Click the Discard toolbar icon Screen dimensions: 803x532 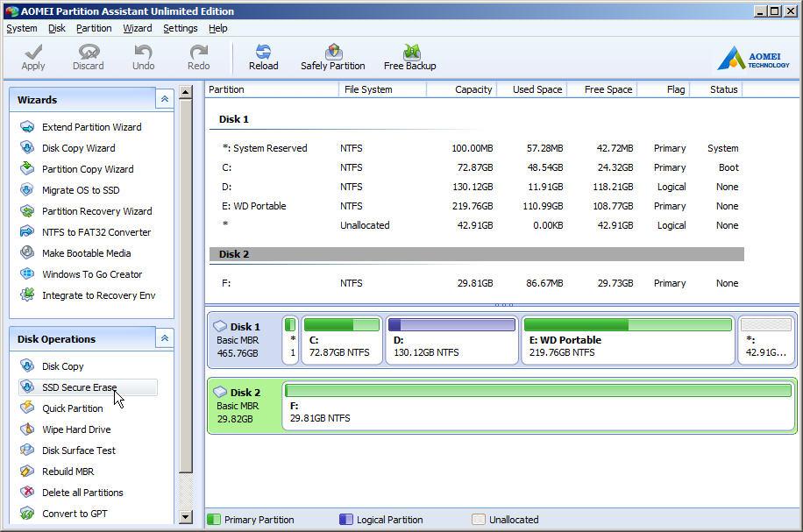[89, 51]
